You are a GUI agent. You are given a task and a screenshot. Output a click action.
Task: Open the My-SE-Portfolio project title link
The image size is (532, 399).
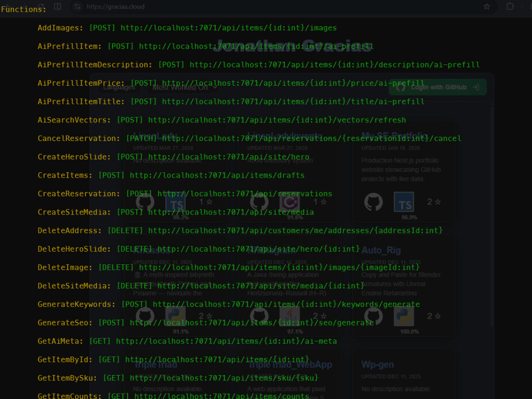(x=394, y=136)
